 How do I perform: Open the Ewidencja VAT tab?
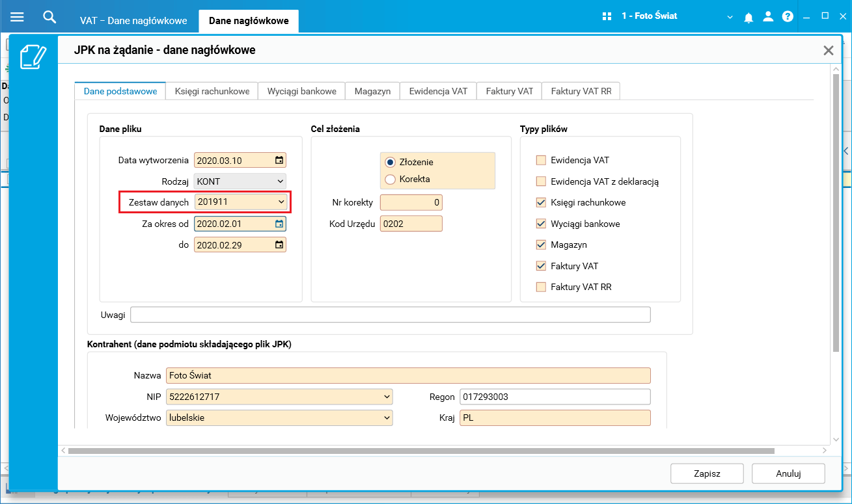point(438,91)
